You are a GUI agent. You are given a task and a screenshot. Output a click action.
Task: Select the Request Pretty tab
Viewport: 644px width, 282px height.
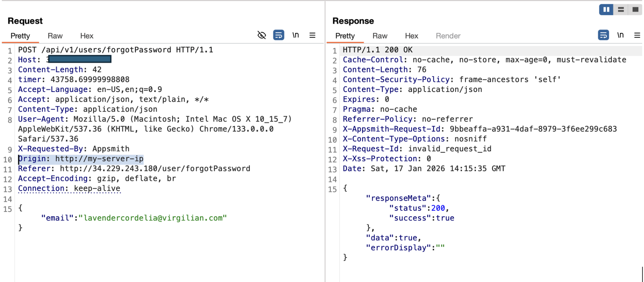point(20,36)
